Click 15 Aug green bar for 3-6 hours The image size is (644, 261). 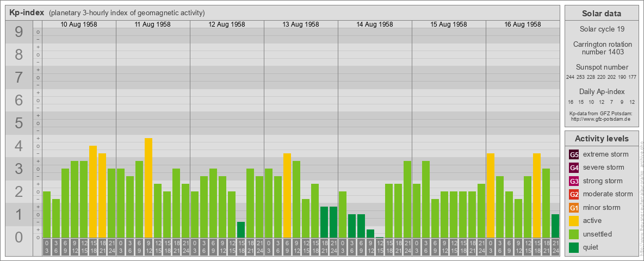click(425, 200)
